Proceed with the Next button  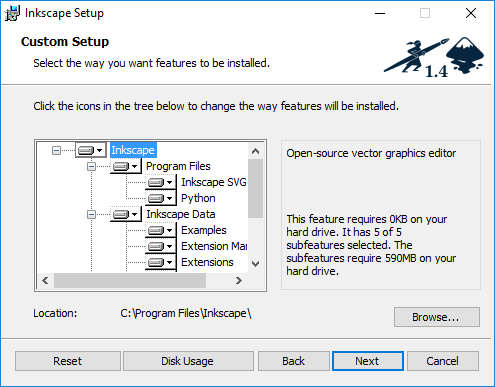(368, 361)
